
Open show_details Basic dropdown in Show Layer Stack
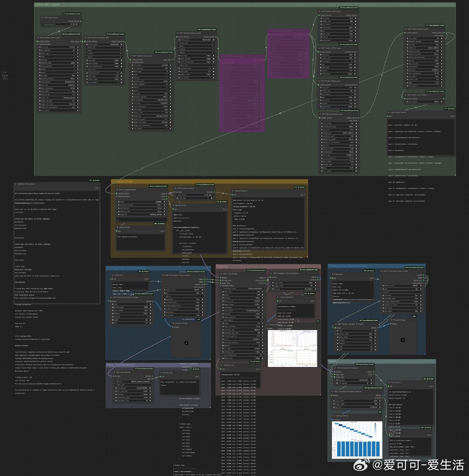click(424, 102)
